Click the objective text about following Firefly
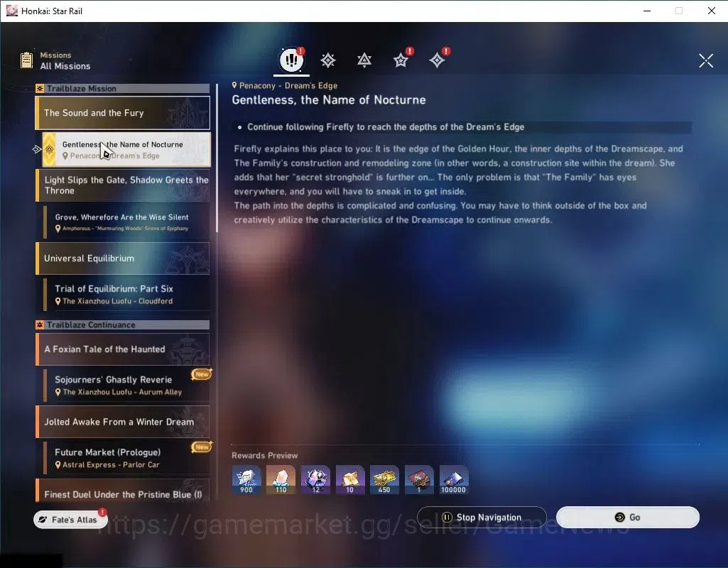 click(386, 126)
